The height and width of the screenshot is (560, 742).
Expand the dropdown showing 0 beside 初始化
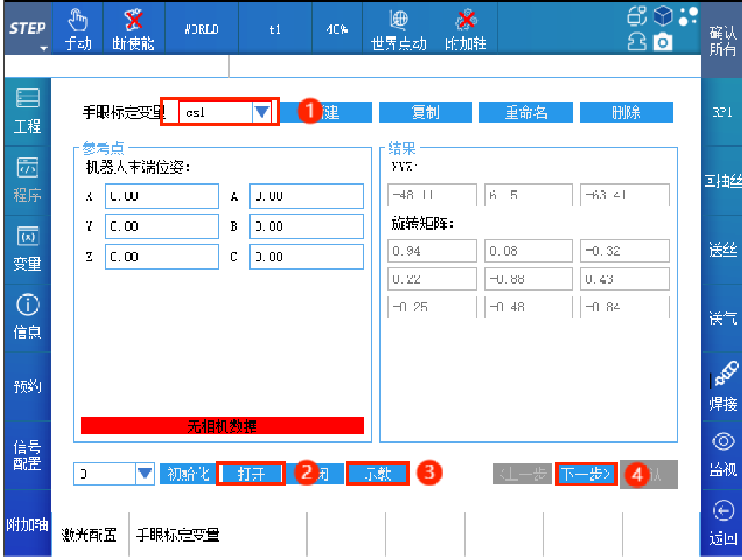click(145, 473)
